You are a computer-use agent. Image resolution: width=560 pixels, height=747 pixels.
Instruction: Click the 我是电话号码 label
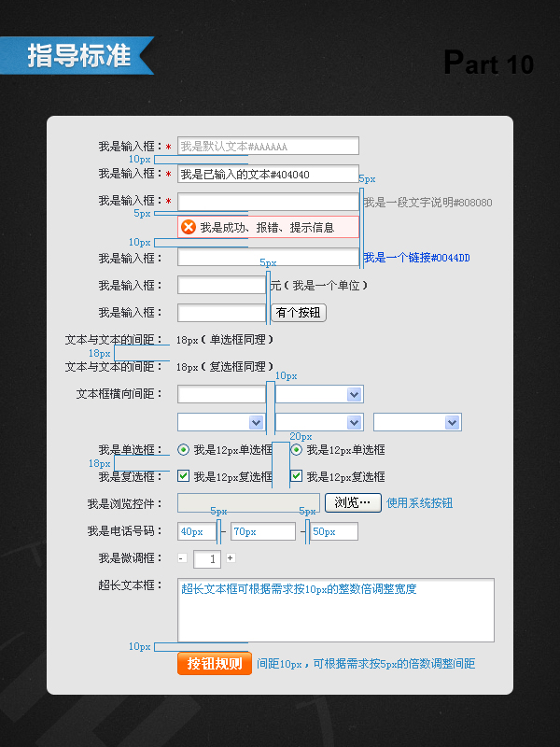125,530
